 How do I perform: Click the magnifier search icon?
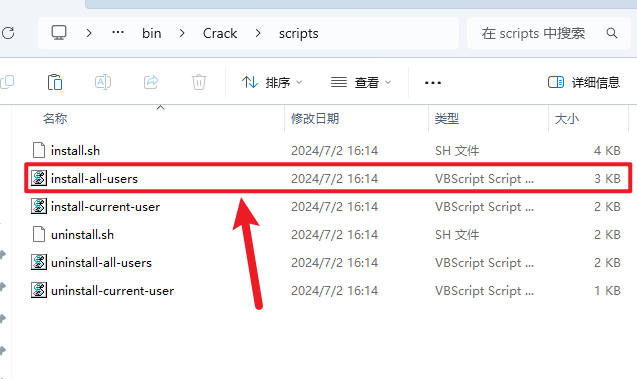point(612,33)
